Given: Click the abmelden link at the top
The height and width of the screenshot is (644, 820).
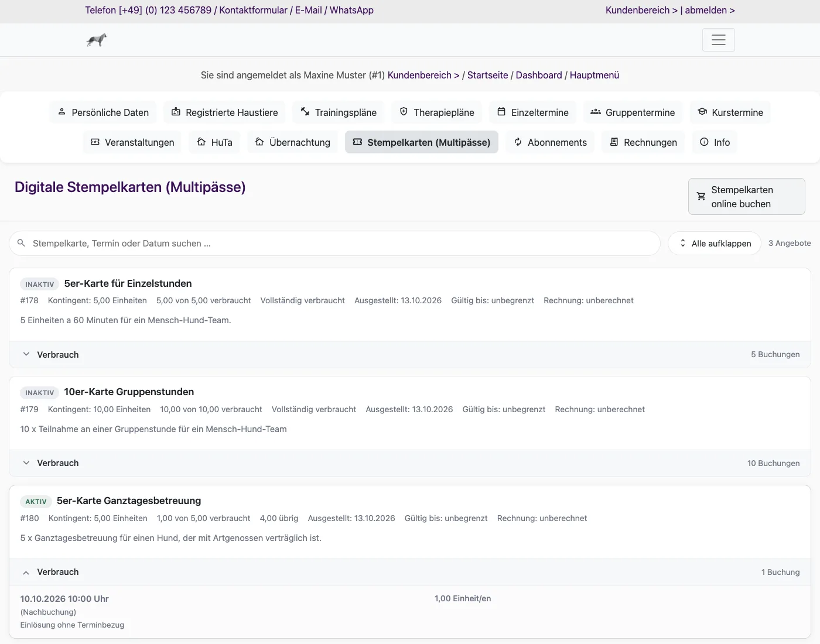Looking at the screenshot, I should [x=710, y=10].
